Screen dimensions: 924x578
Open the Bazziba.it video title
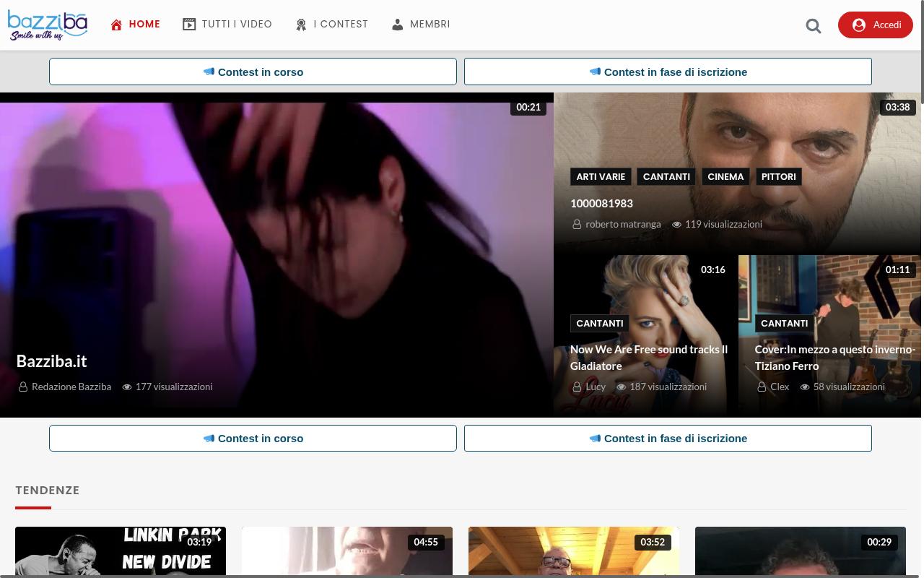(x=51, y=361)
